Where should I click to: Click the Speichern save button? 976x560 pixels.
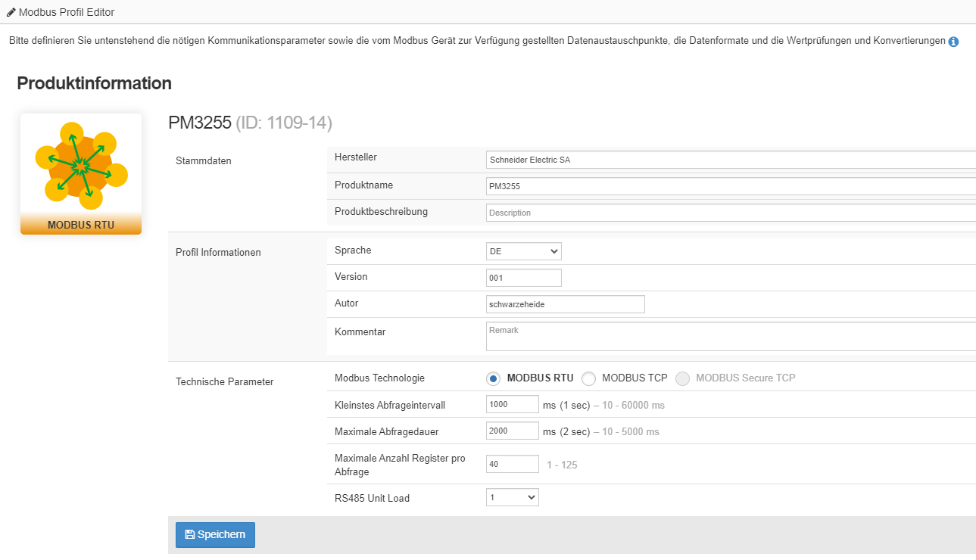pyautogui.click(x=215, y=534)
